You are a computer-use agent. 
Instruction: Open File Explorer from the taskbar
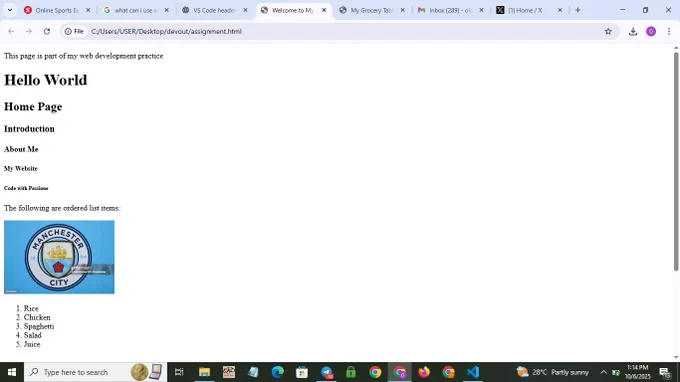[x=204, y=372]
